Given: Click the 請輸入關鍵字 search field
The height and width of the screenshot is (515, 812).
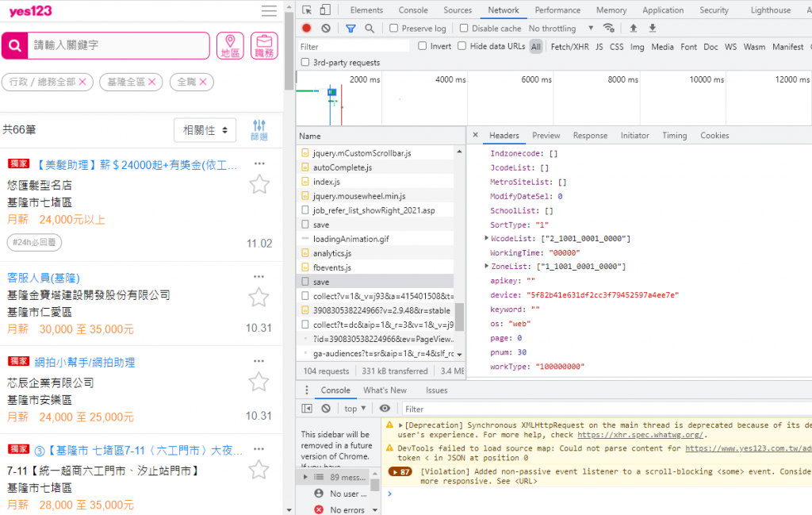Looking at the screenshot, I should [119, 45].
